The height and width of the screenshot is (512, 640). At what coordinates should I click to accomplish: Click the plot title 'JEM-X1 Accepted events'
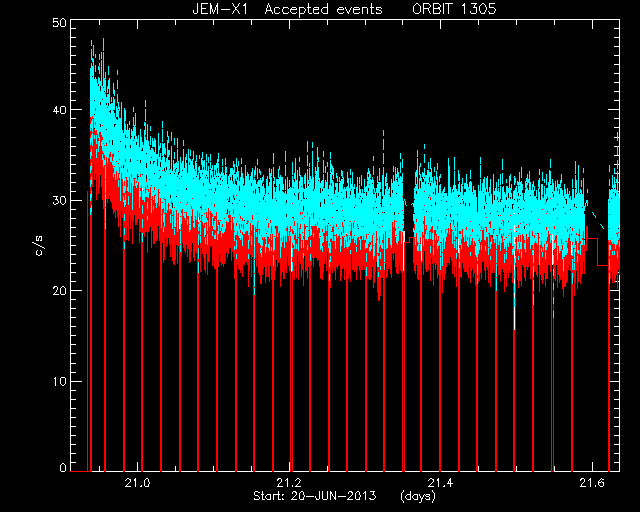[287, 9]
